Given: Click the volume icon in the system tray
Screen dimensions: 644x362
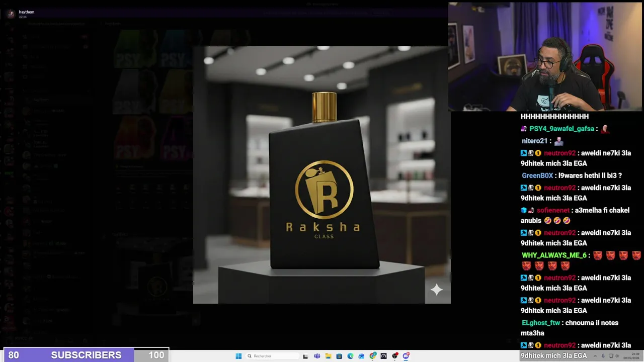Looking at the screenshot, I should tap(617, 356).
